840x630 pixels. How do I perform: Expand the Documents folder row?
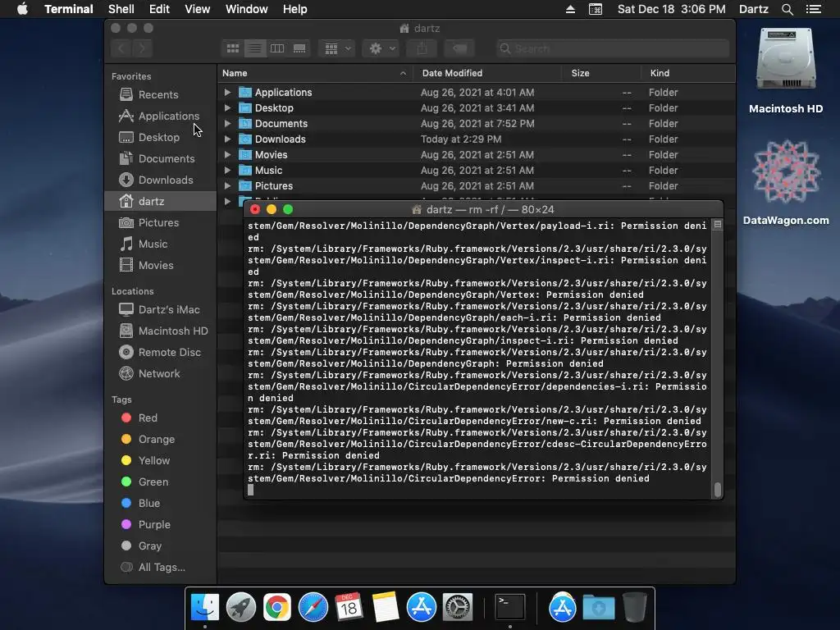tap(228, 123)
